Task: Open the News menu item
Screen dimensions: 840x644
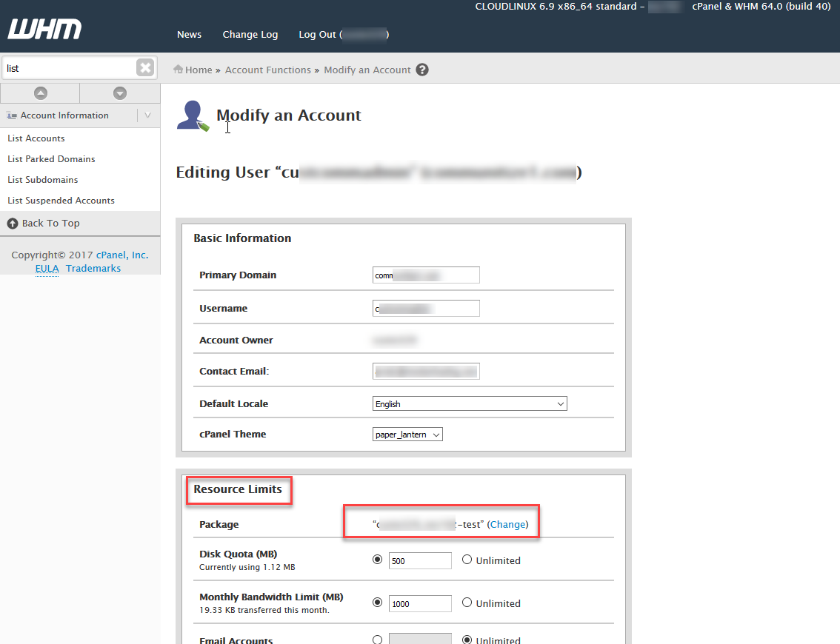Action: pos(189,35)
